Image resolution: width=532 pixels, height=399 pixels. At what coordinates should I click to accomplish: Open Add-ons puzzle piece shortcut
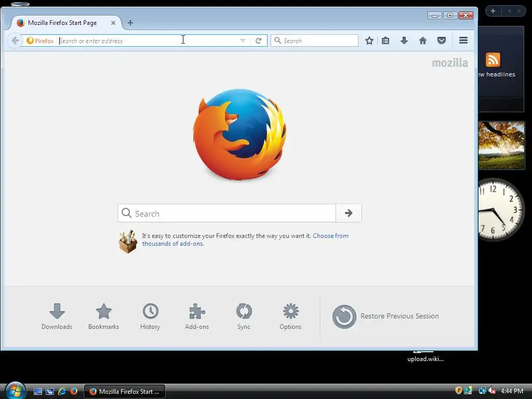[x=197, y=316]
